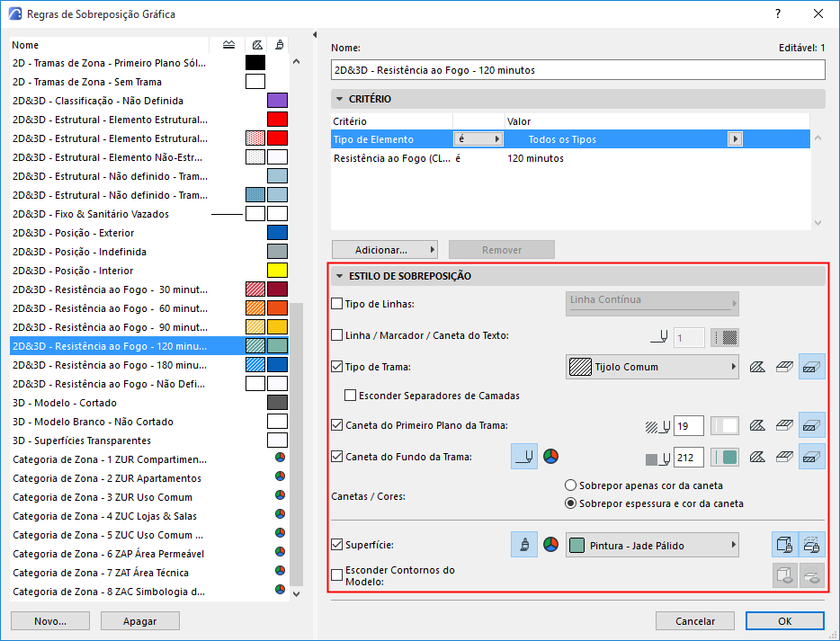Click the background pen number field 212

[x=688, y=458]
